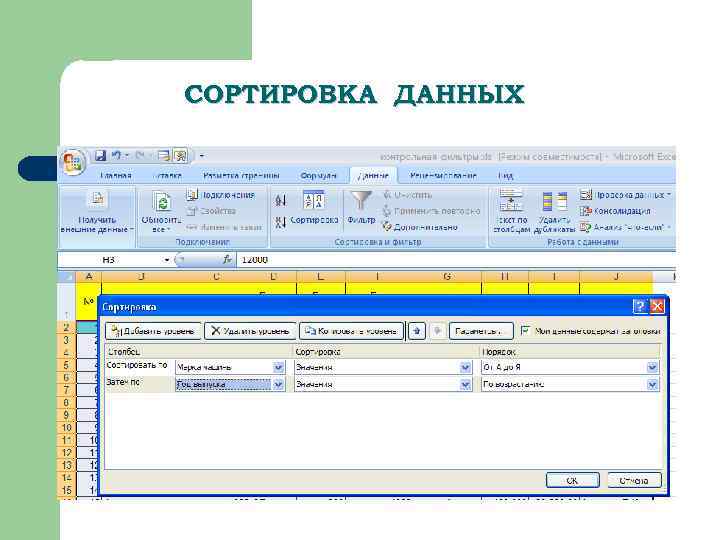
Task: Click the Консолидация icon
Action: point(585,211)
